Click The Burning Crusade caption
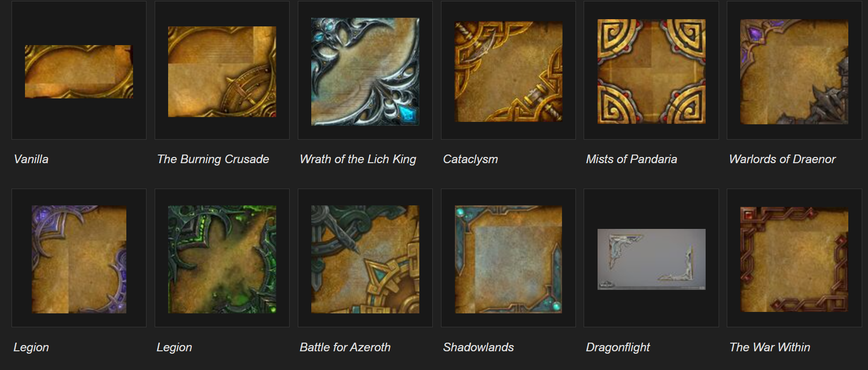The width and height of the screenshot is (868, 370). [213, 159]
